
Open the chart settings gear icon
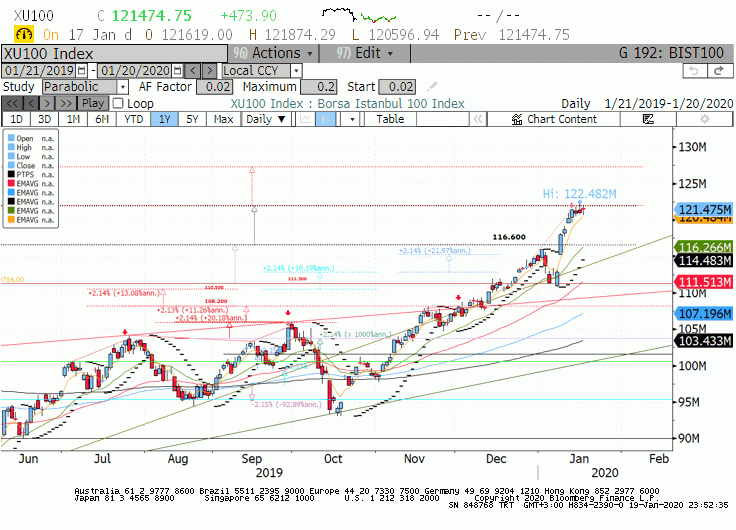click(704, 119)
